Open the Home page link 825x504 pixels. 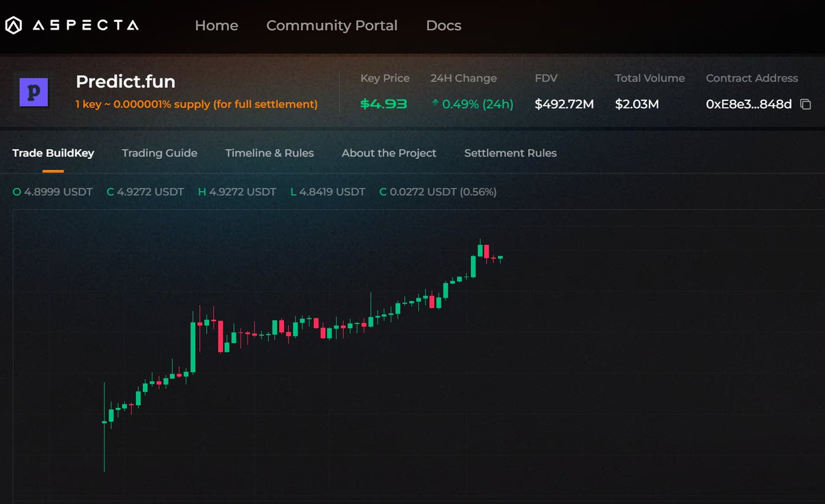pos(217,25)
